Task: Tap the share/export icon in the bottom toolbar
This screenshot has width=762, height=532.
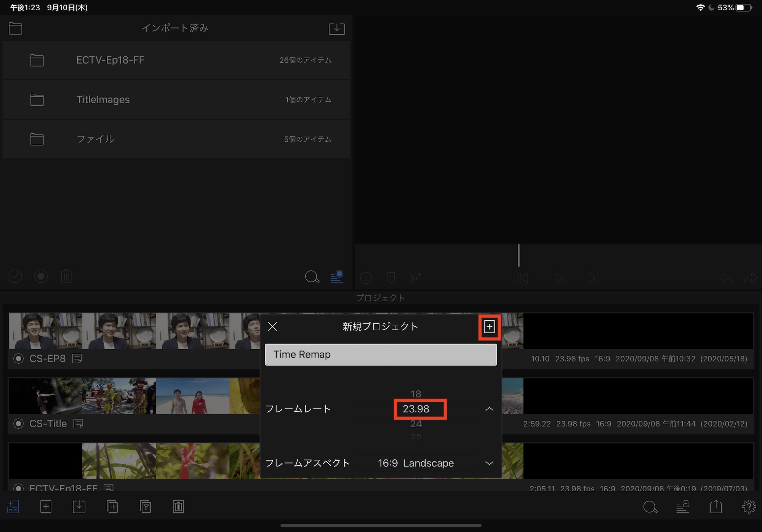Action: tap(716, 507)
